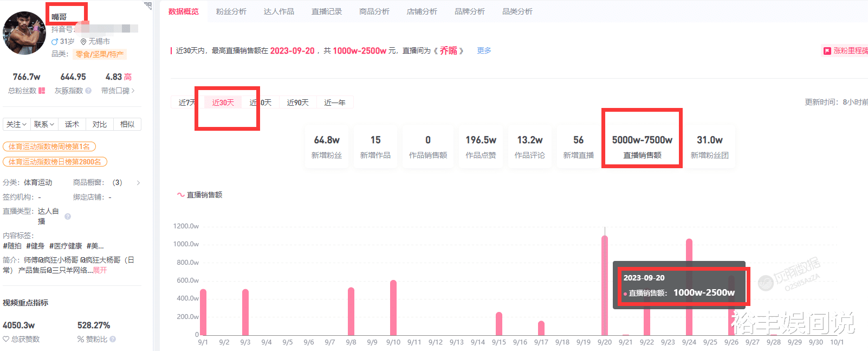Click the percent icon before 赞粉比
Viewport: 868px width, 351px height.
click(80, 339)
